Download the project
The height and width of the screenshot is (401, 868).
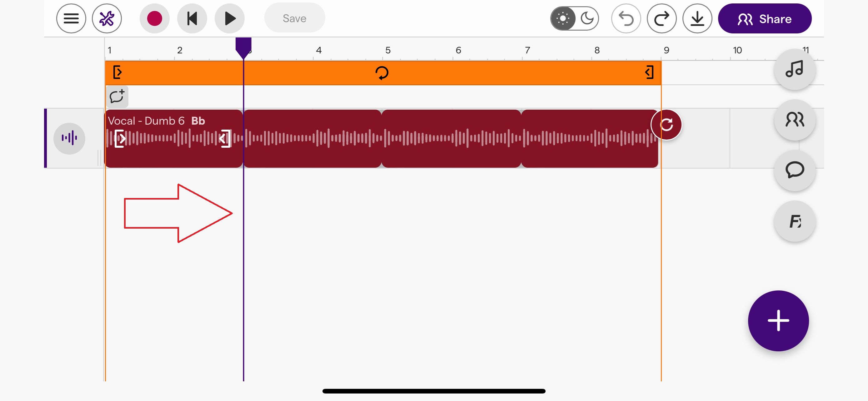click(697, 18)
